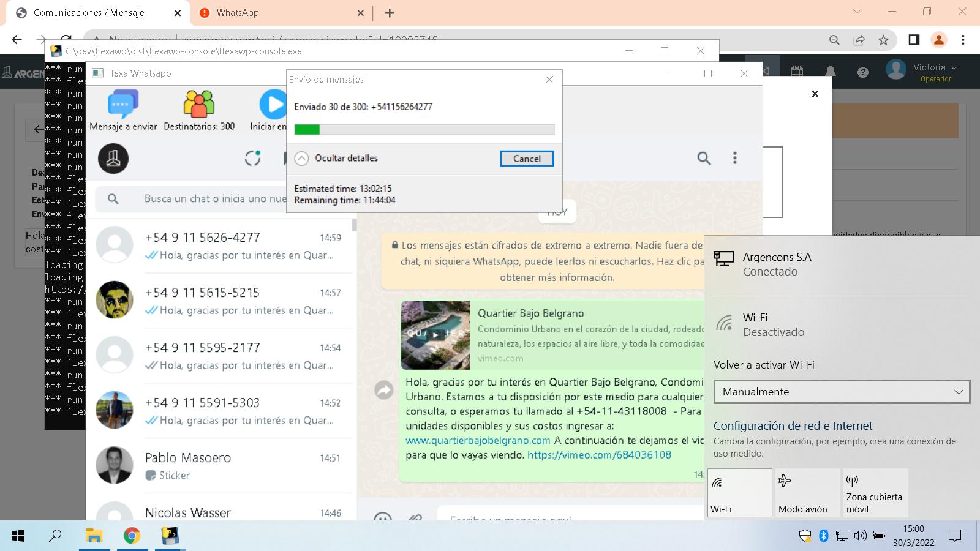
Task: Click the Quartier Bajo Belgrano video thumbnail
Action: point(435,335)
